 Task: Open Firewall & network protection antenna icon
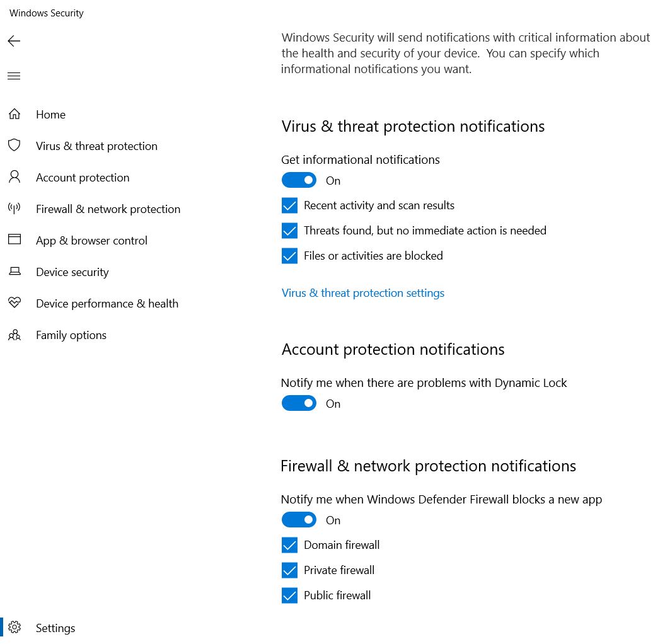pyautogui.click(x=14, y=209)
